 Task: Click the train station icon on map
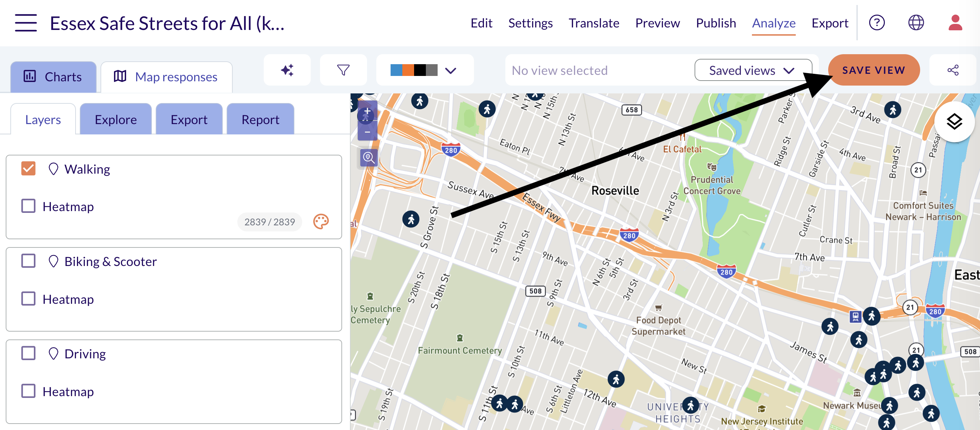[x=855, y=316]
